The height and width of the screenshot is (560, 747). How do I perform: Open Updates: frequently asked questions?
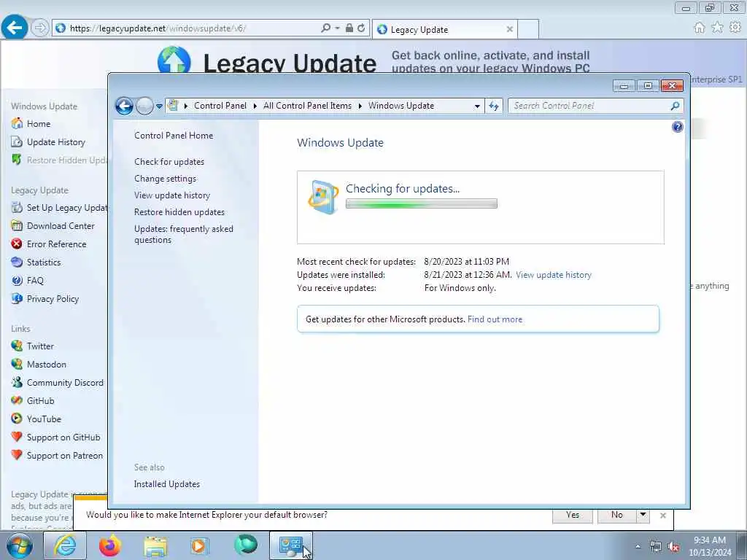coord(184,234)
